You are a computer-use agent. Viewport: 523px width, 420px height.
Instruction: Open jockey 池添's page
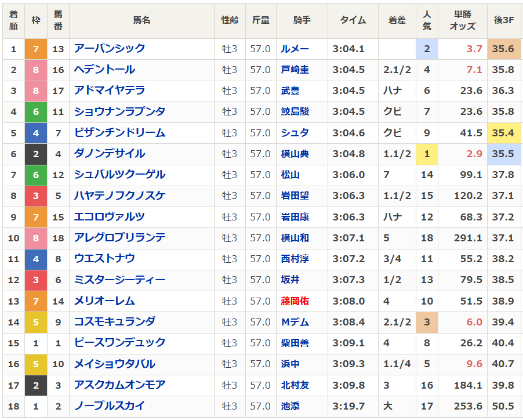290,406
